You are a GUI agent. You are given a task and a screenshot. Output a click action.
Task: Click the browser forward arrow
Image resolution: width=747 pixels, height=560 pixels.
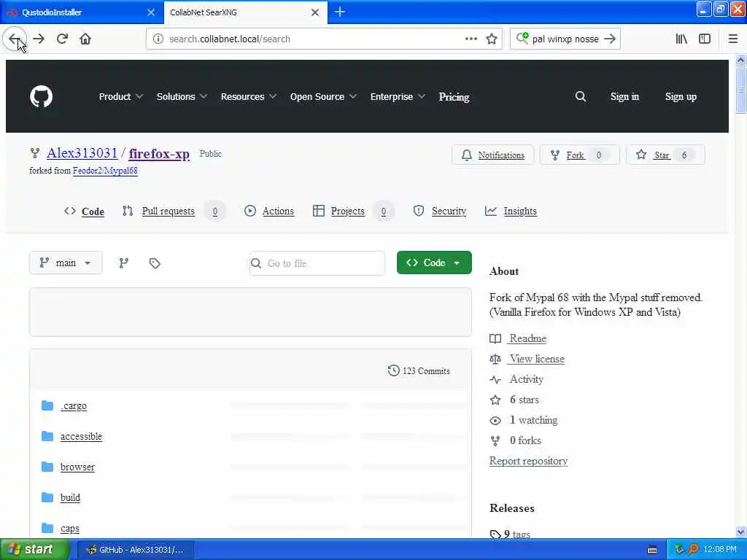39,39
